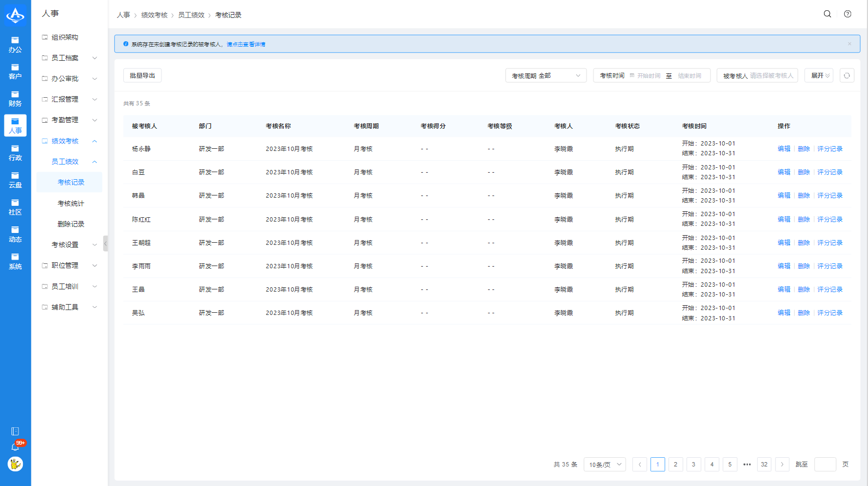Open the 动态 module in sidebar
This screenshot has height=486, width=868.
15,234
